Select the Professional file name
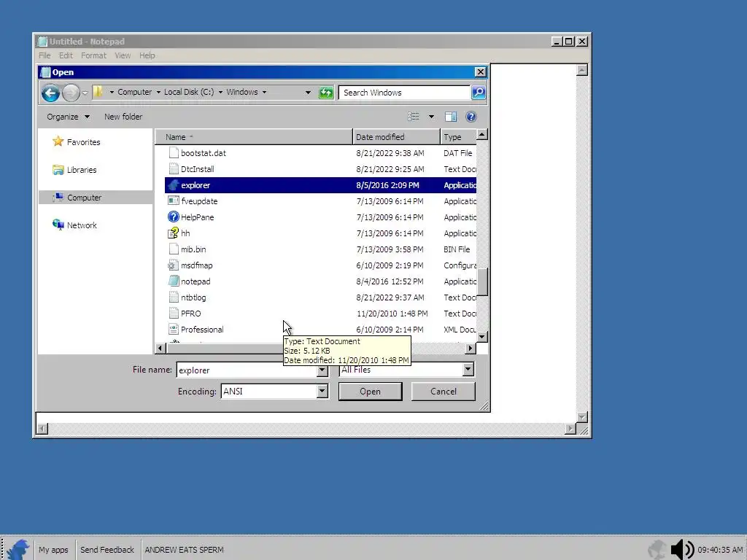Screen dimensions: 747x560 pos(202,330)
